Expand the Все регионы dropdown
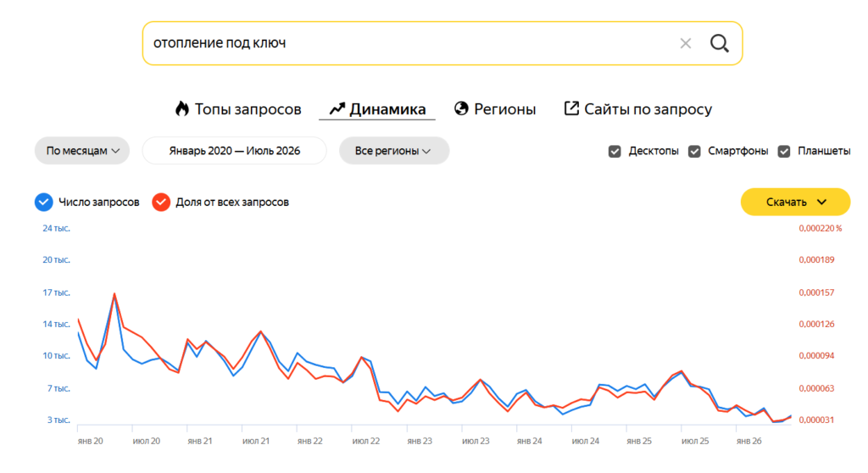The image size is (868, 473). [394, 151]
